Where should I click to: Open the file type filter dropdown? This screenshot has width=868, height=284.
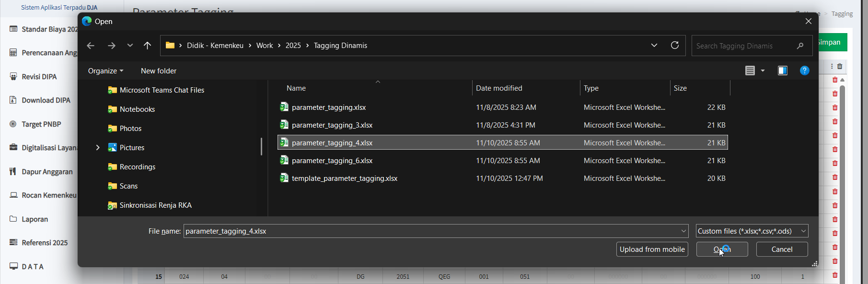click(x=752, y=231)
